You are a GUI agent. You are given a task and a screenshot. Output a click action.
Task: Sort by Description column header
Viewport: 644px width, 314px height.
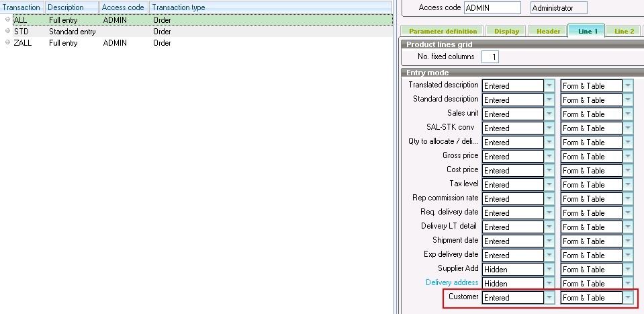[72, 7]
